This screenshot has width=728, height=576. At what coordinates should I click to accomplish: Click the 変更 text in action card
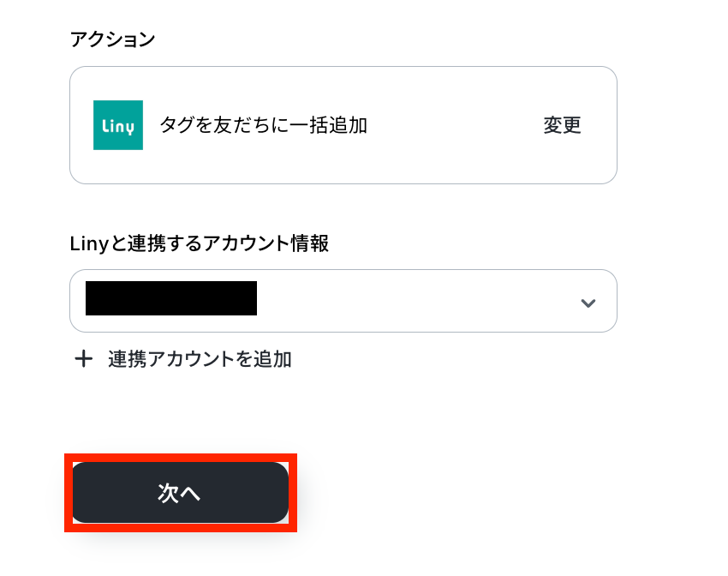(x=562, y=125)
